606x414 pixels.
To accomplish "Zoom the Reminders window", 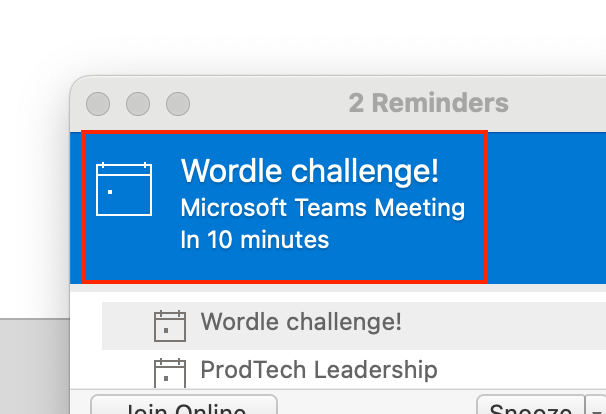I will click(178, 103).
